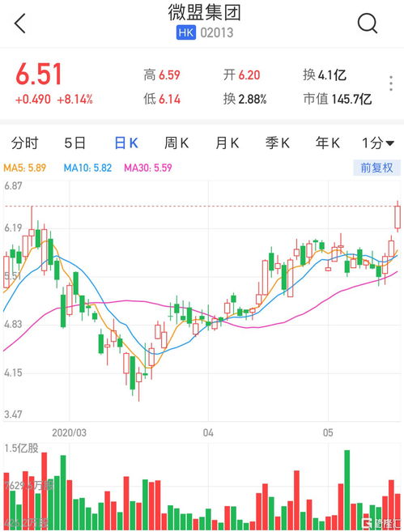Click the current price 6.51
Viewport: 404px width, 532px height.
pyautogui.click(x=39, y=74)
